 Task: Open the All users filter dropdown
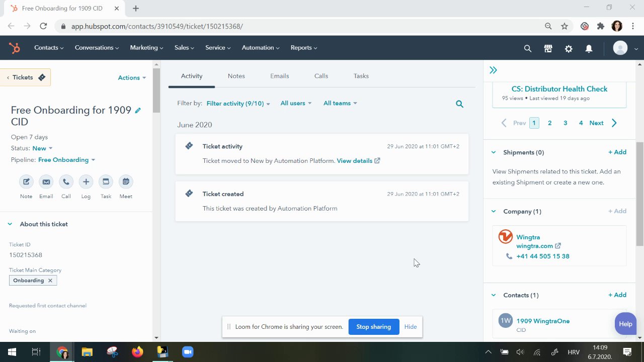pos(296,103)
